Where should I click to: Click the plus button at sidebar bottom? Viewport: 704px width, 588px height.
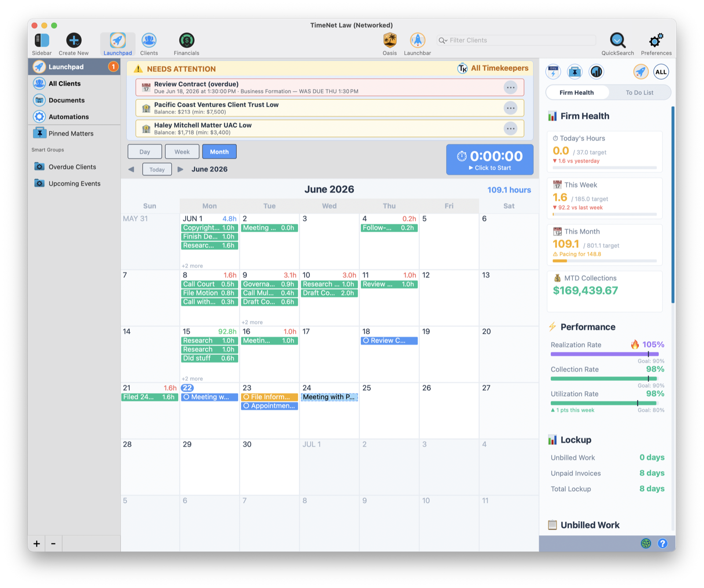tap(37, 544)
